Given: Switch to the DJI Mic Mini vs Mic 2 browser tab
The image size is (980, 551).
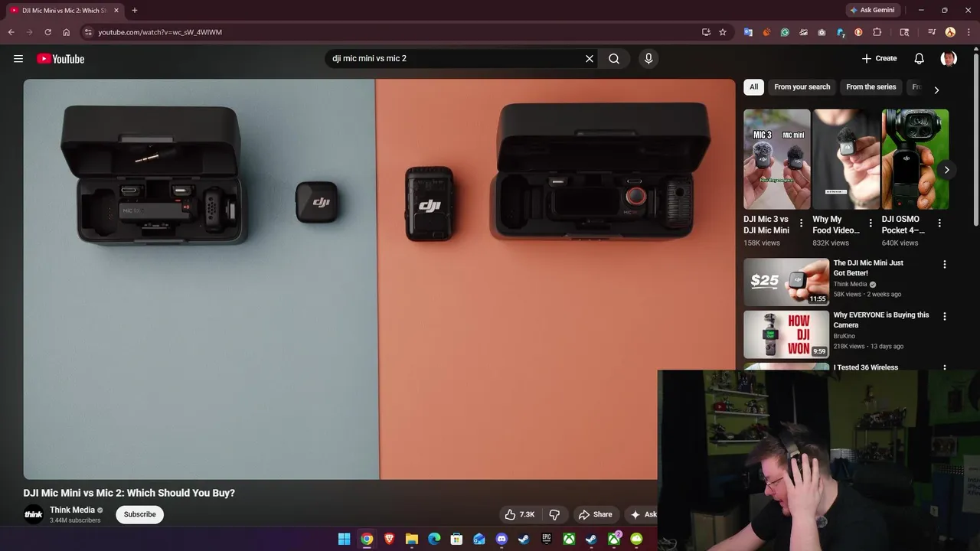Looking at the screenshot, I should (64, 11).
